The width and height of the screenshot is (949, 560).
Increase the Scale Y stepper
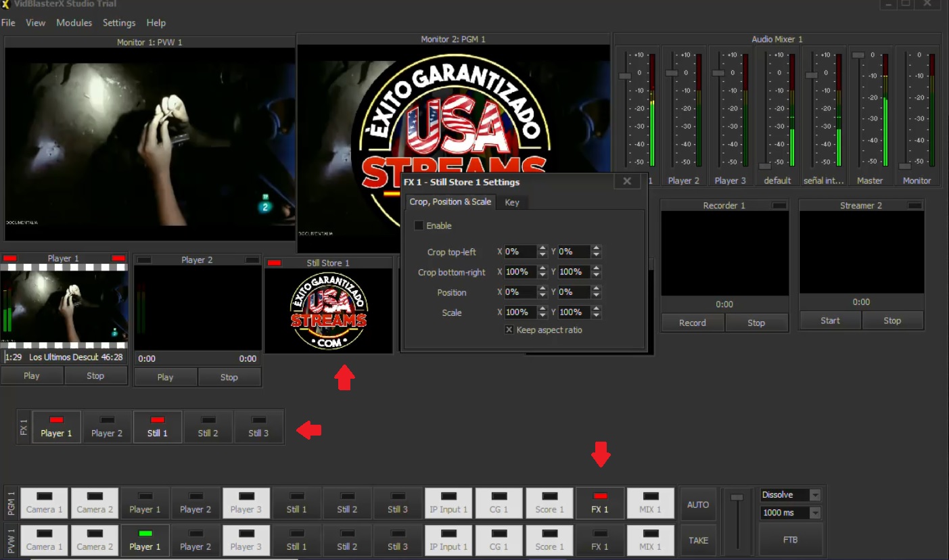coord(596,309)
